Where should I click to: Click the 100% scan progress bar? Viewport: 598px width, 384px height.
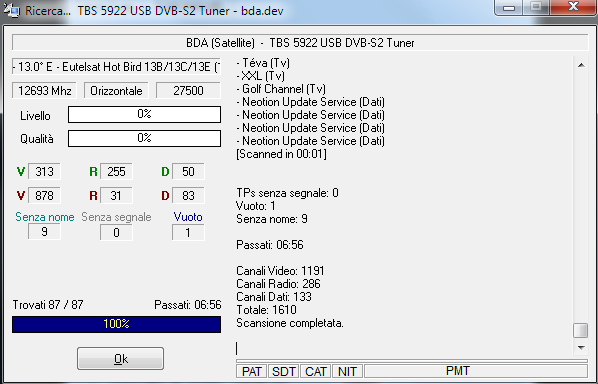pos(116,324)
